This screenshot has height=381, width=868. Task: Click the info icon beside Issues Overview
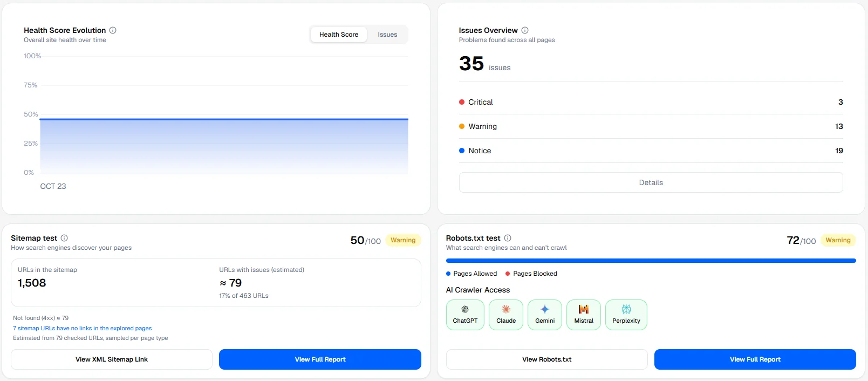point(525,30)
